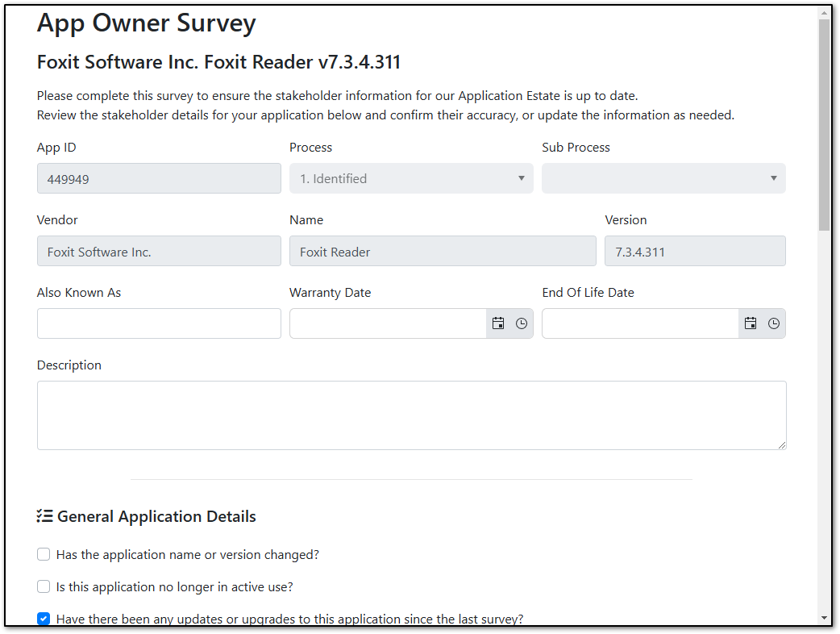840x634 pixels.
Task: Grab the Description textarea resize handle
Action: (x=782, y=444)
